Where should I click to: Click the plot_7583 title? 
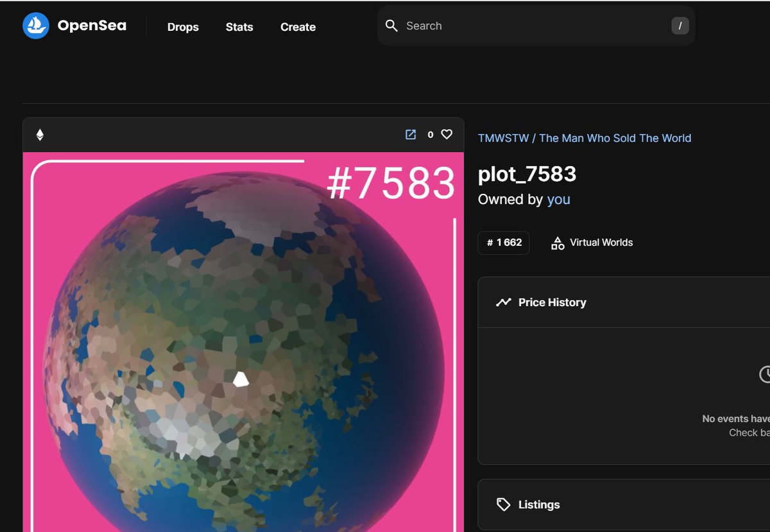tap(527, 174)
